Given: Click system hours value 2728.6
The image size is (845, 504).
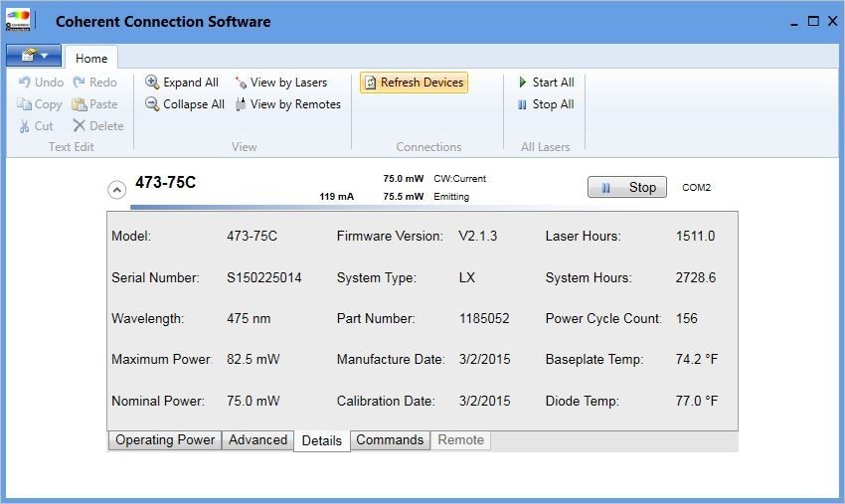Looking at the screenshot, I should [696, 277].
